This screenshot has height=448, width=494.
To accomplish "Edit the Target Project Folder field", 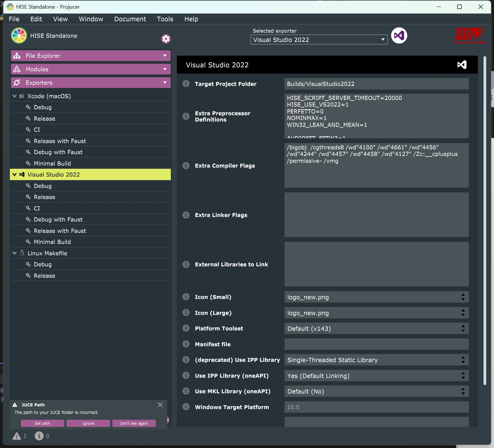I will (376, 84).
